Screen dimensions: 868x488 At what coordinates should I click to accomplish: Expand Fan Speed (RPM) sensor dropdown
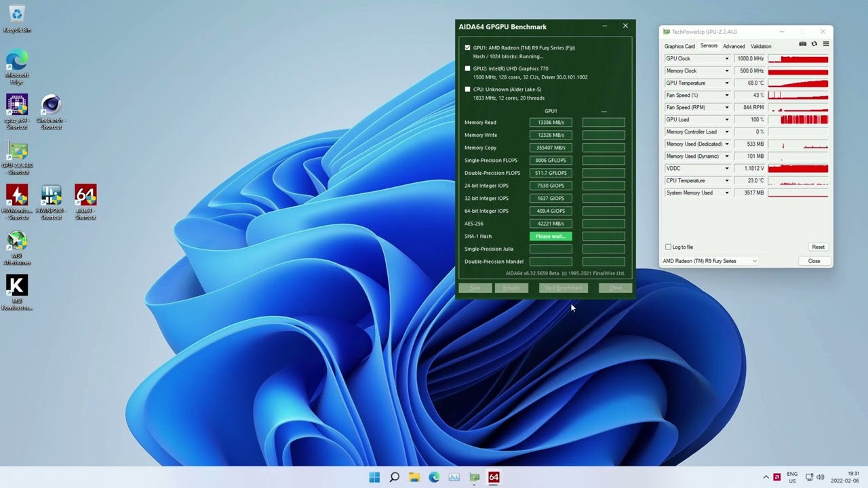727,108
